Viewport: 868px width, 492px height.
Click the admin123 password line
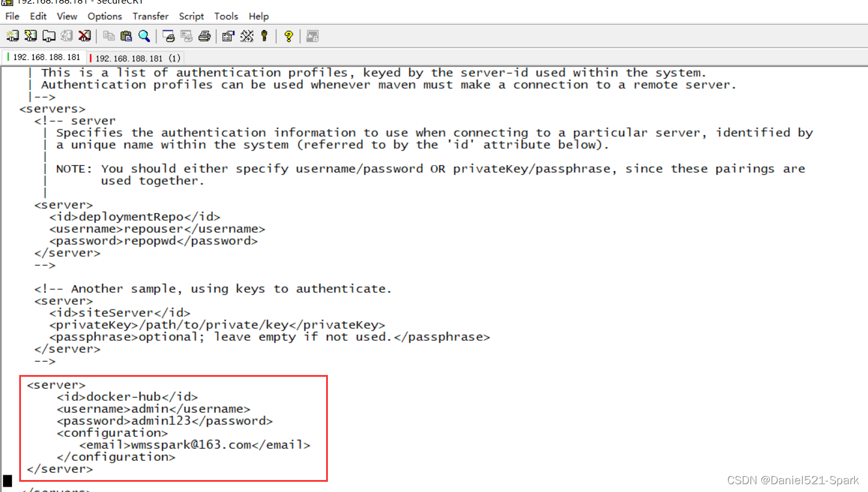165,421
